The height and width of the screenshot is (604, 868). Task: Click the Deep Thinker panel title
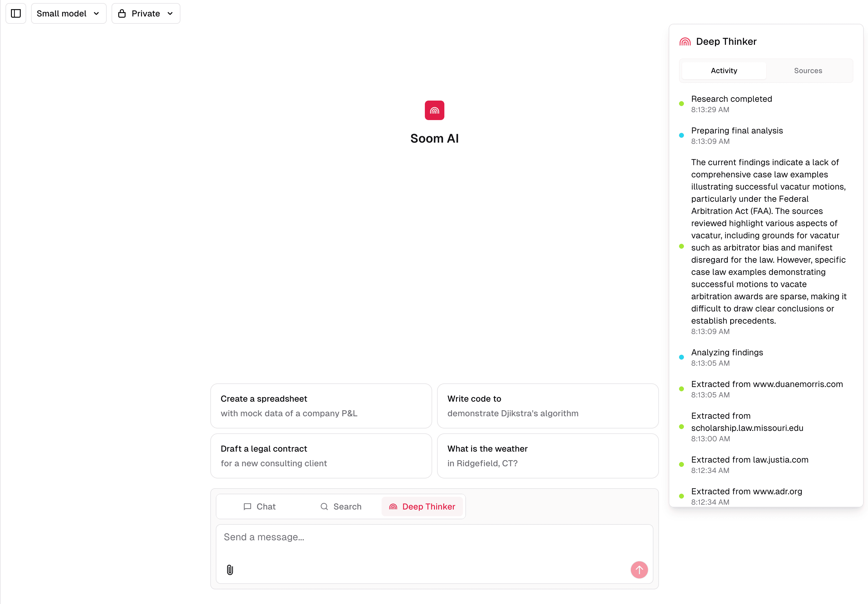[726, 41]
